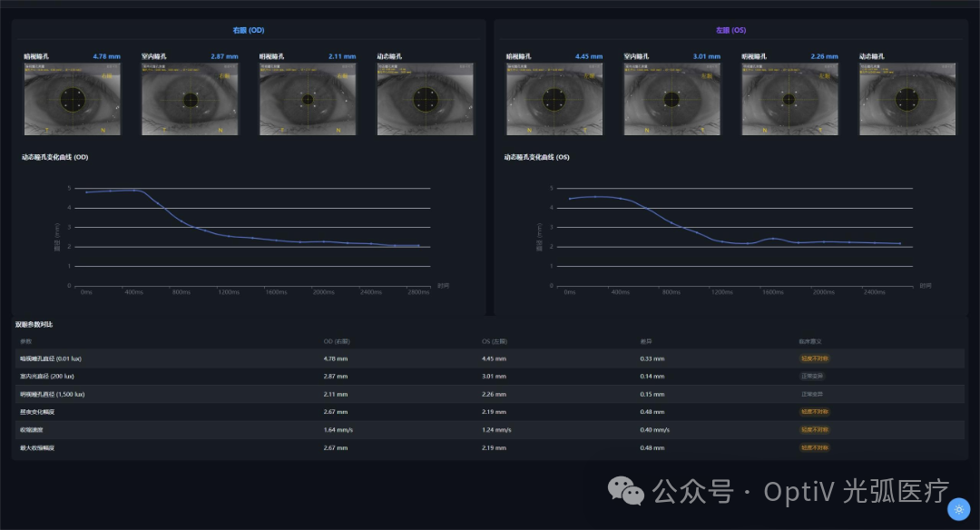Viewport: 980px width, 530px height.
Task: Click the 轻度不对称 badge in 暗视瞳孔直径 row
Action: tap(814, 358)
